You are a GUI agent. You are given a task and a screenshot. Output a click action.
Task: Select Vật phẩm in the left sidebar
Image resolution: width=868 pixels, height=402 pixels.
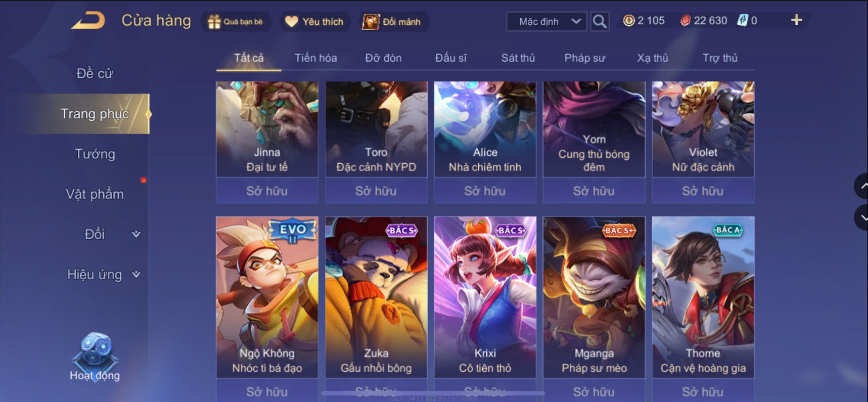(95, 194)
